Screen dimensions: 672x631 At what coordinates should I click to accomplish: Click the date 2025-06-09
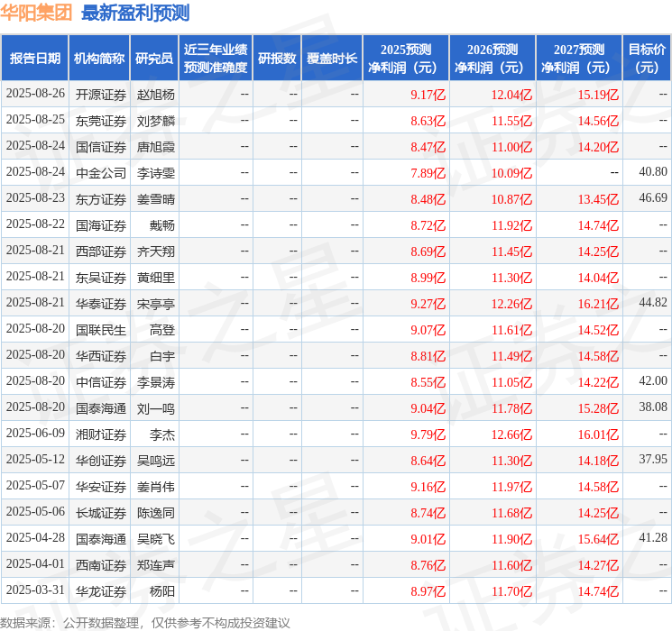click(x=35, y=433)
